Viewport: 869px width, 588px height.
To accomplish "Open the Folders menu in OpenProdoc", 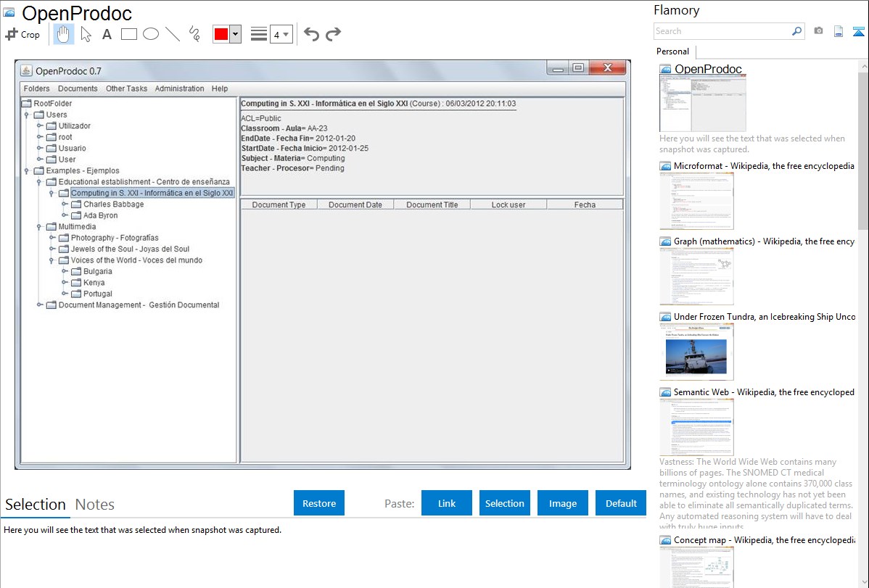I will coord(36,88).
